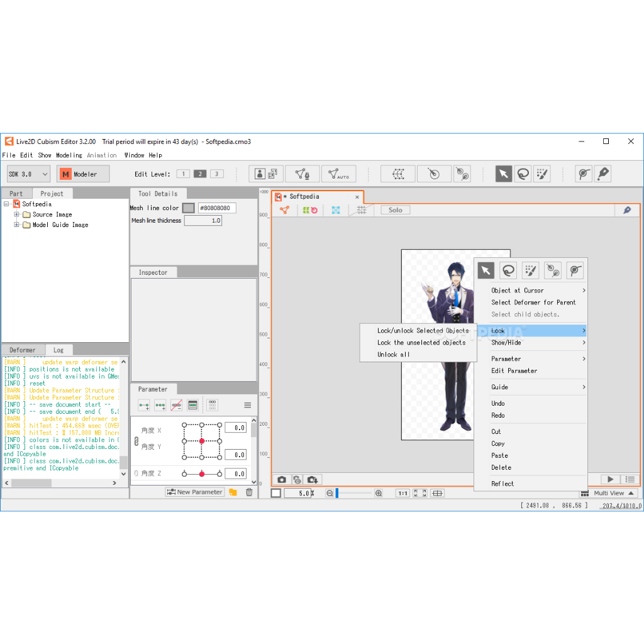This screenshot has height=644, width=644.
Task: Click the zoom in magnifier icon
Action: pos(379,494)
